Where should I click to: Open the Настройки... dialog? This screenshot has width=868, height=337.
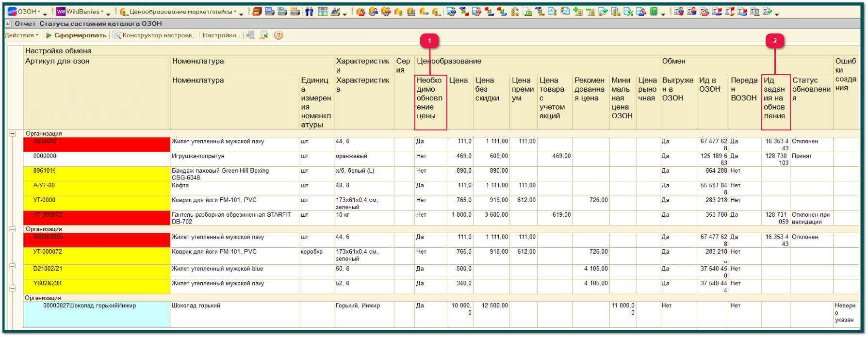(x=221, y=35)
